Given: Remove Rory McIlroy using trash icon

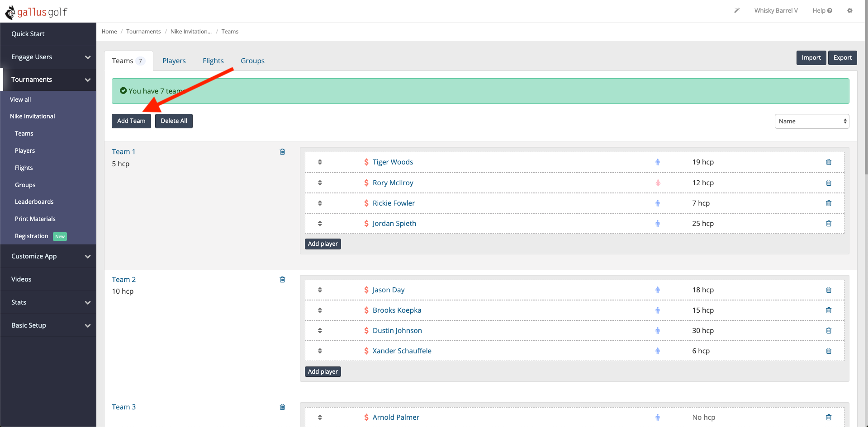Looking at the screenshot, I should [829, 183].
